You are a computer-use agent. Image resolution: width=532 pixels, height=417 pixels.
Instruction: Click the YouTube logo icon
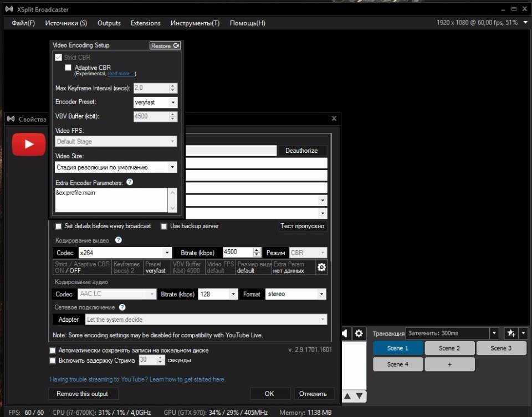29,144
